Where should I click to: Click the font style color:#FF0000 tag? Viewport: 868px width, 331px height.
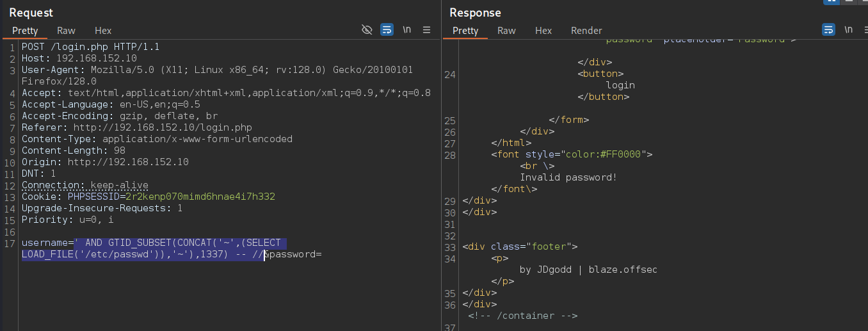point(572,154)
